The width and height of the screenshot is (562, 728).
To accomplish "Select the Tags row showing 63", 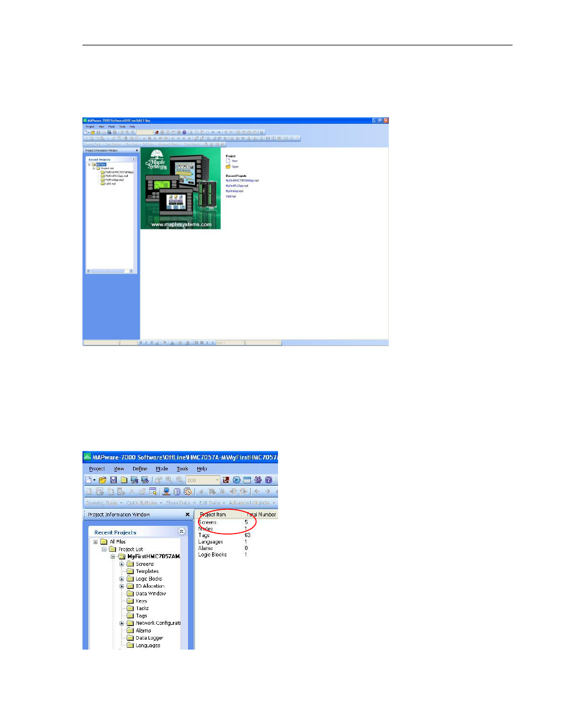I will tap(224, 535).
